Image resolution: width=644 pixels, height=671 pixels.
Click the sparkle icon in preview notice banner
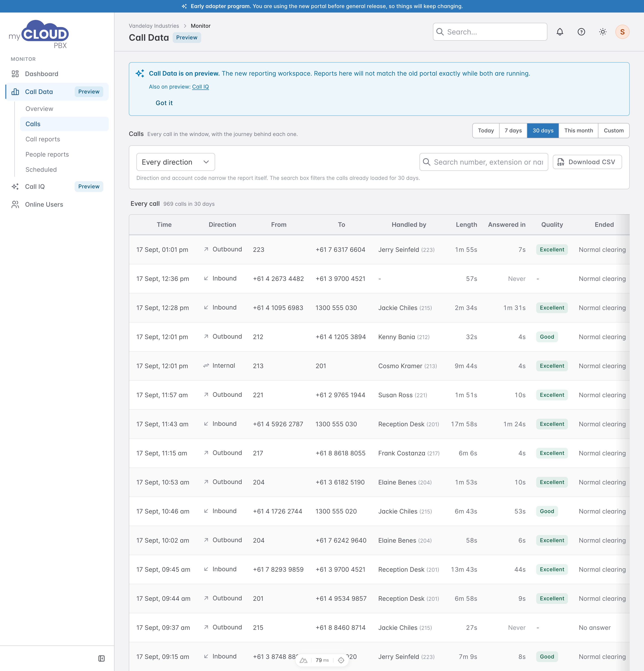click(x=140, y=73)
